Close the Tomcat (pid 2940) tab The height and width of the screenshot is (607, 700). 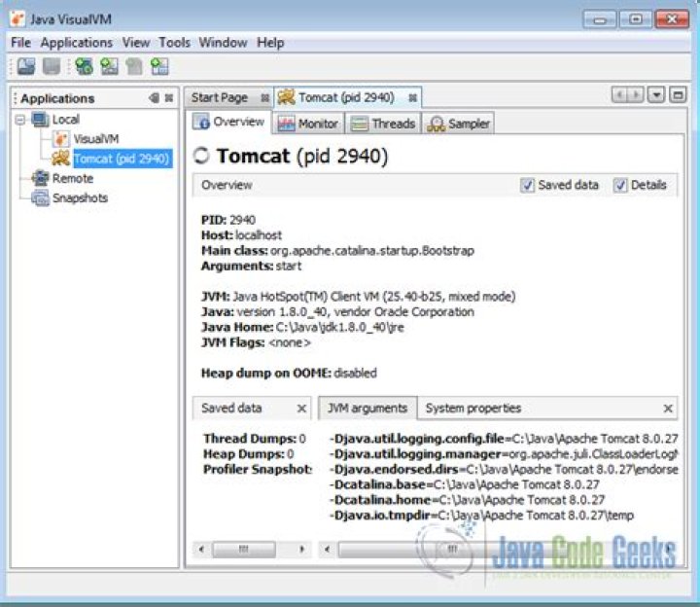point(412,98)
